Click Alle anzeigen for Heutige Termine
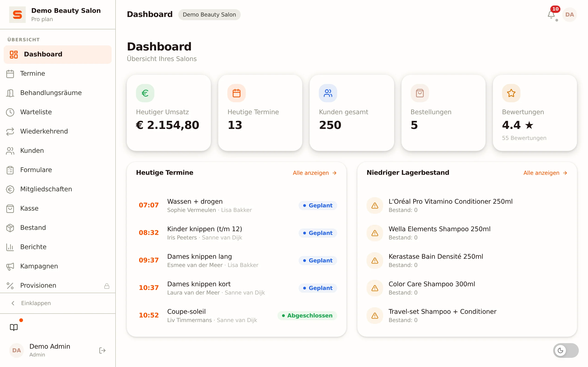 [314, 173]
